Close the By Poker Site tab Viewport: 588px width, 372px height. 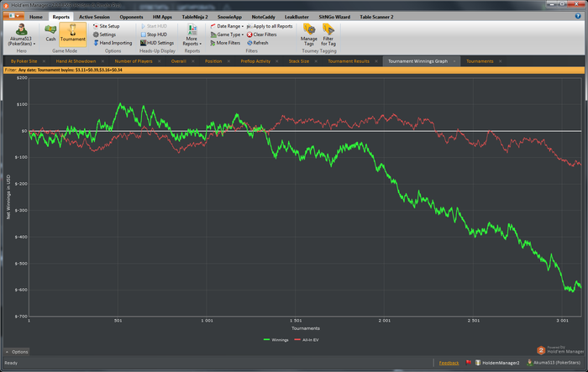[x=44, y=61]
